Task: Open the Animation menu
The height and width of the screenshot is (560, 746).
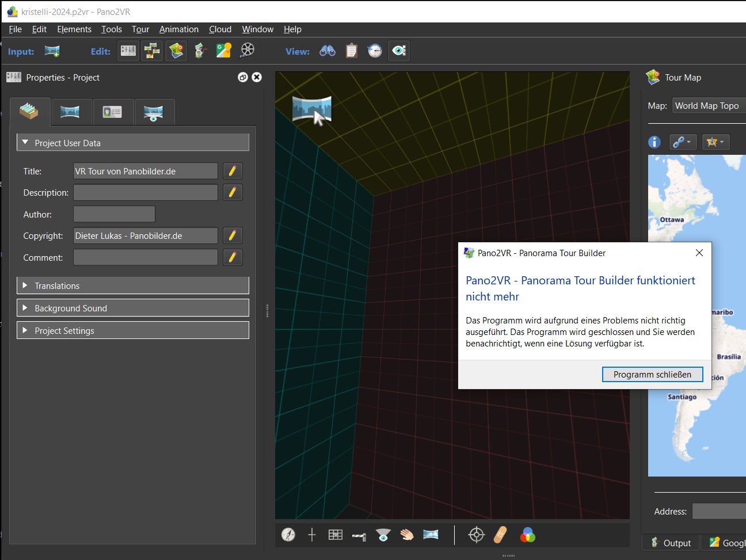Action: pos(179,29)
